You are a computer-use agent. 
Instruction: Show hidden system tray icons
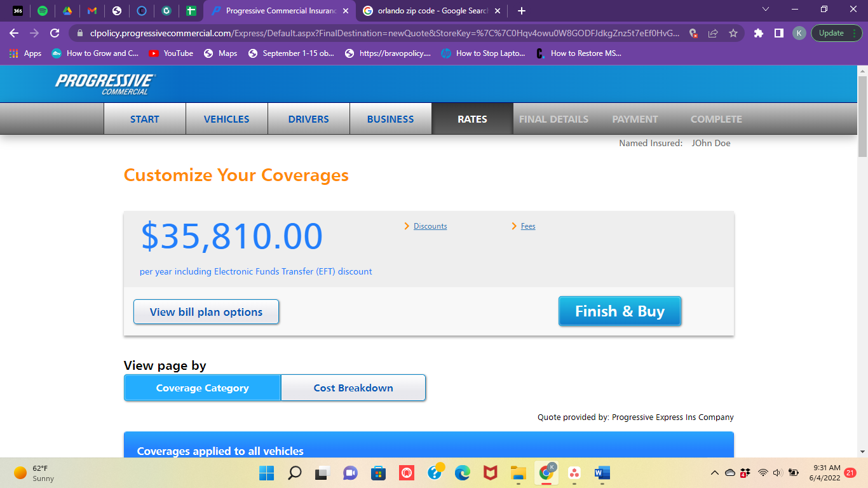point(715,473)
